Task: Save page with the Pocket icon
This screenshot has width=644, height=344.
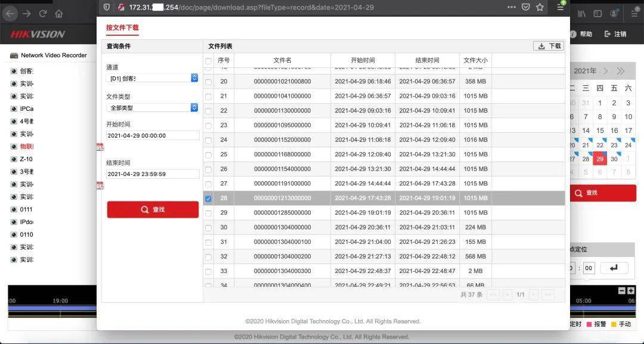Action: coord(526,7)
